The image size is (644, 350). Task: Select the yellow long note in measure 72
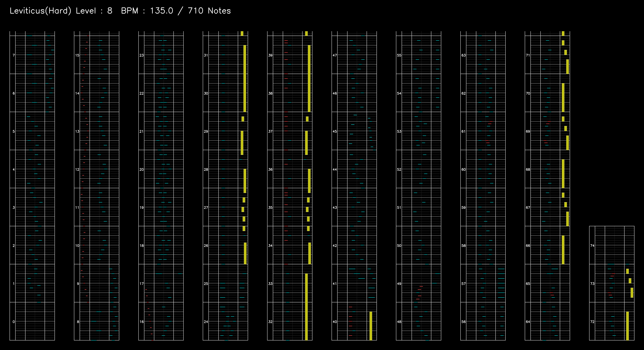627,326
